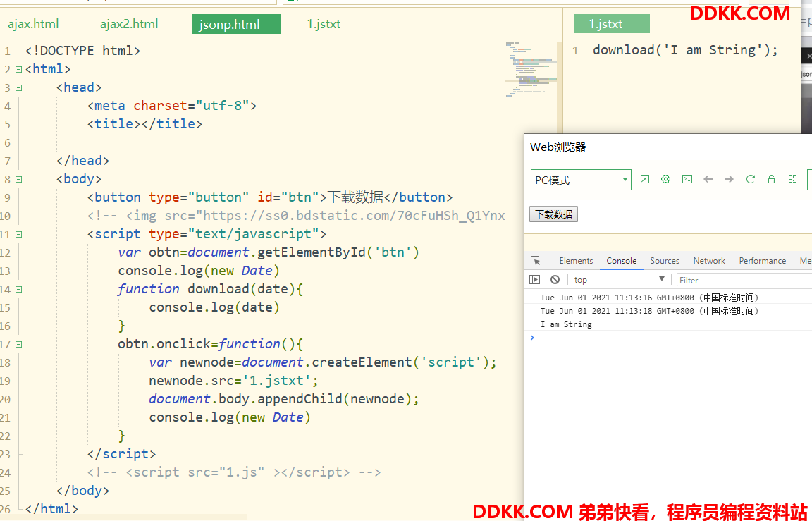Click the <!DOCTYPE html> line in editor

tap(83, 51)
